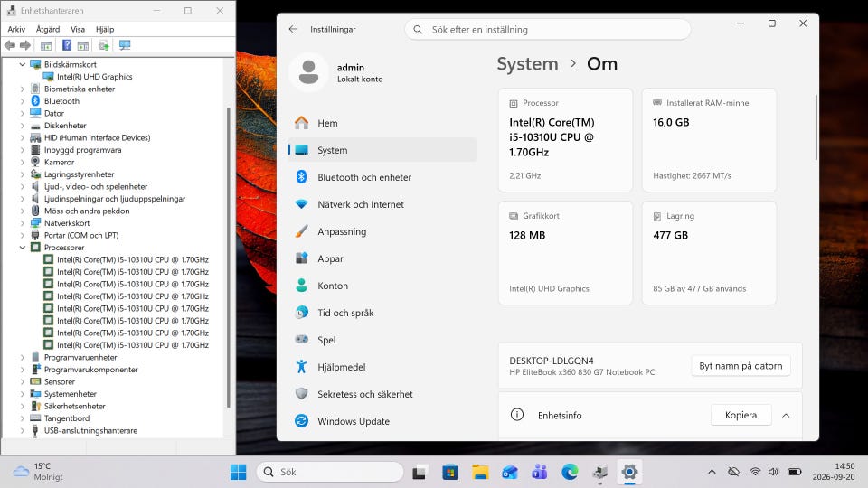The width and height of the screenshot is (868, 488).
Task: Expand the Diskenheter node
Action: [x=22, y=125]
